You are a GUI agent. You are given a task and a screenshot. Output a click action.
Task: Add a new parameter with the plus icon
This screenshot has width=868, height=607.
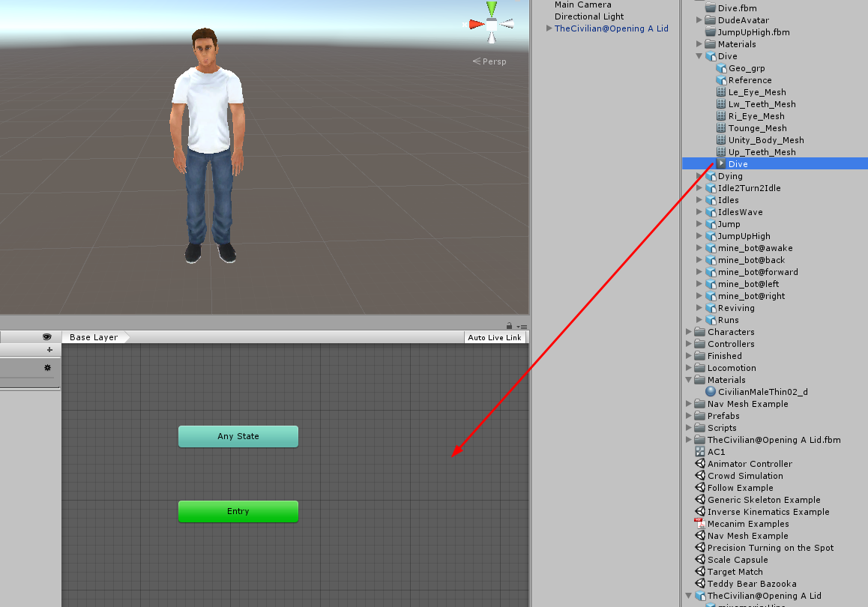point(47,349)
